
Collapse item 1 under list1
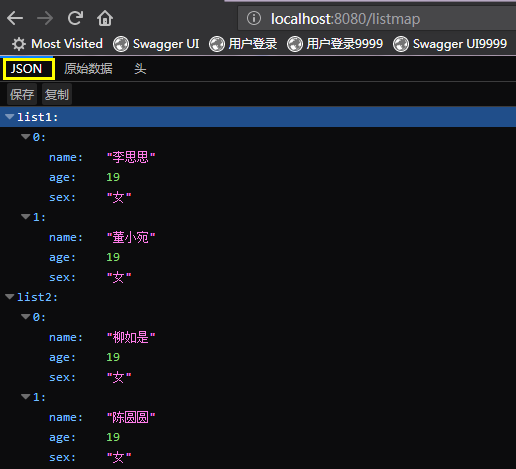25,217
